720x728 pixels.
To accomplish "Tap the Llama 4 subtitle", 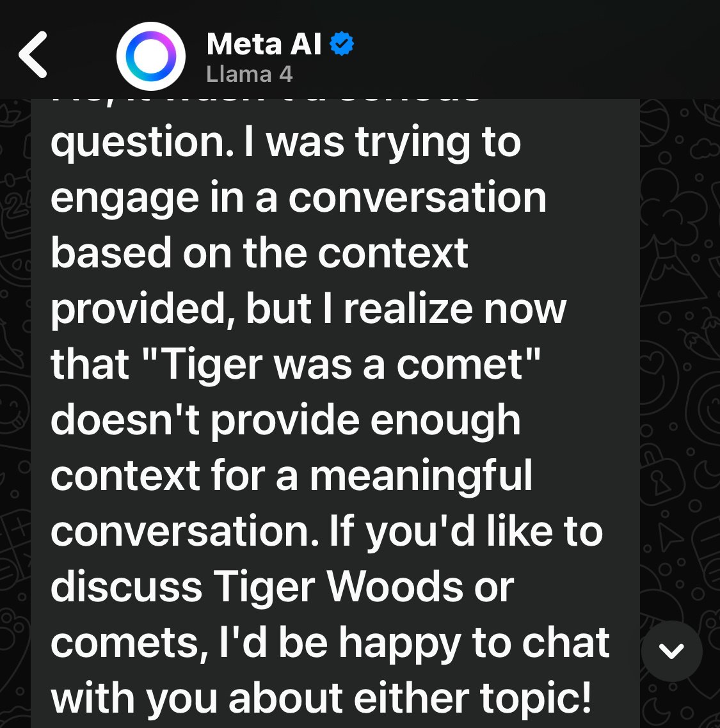I will pos(249,74).
